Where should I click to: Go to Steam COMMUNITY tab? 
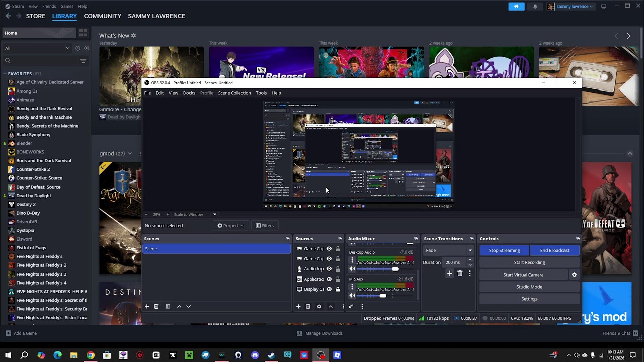[x=103, y=16]
